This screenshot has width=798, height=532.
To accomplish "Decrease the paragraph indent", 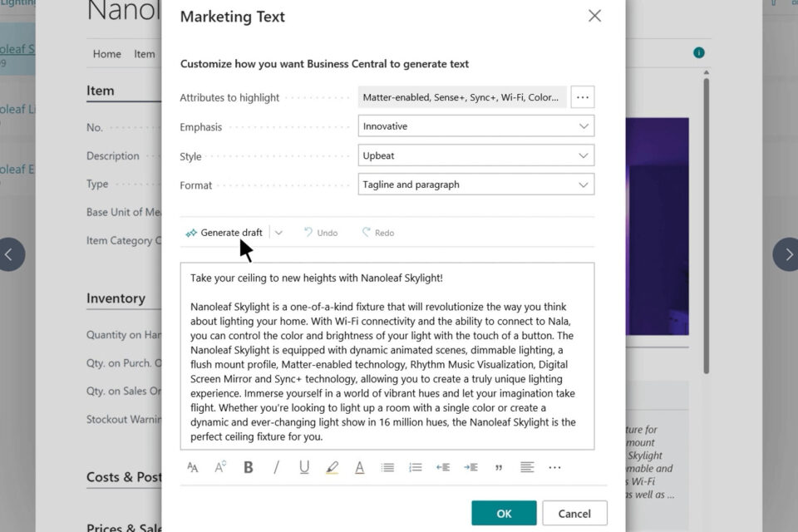I will tap(443, 467).
